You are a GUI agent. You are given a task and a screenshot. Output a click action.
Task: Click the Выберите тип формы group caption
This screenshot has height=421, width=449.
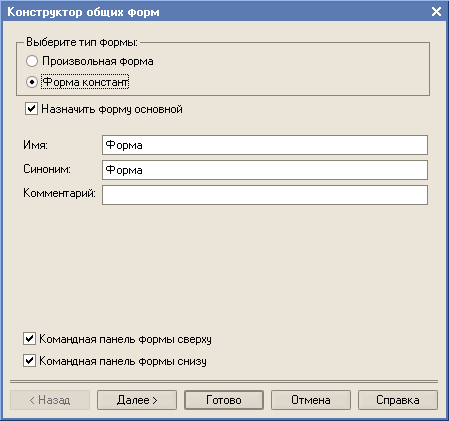[x=82, y=42]
